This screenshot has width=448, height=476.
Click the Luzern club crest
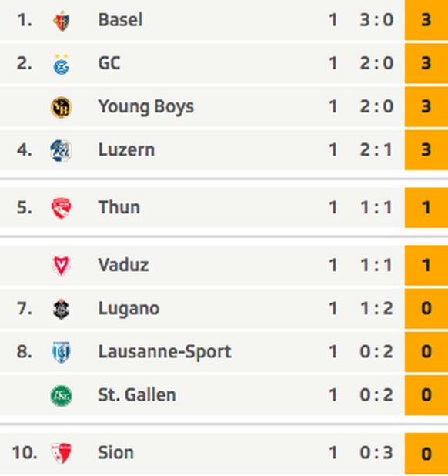61,150
